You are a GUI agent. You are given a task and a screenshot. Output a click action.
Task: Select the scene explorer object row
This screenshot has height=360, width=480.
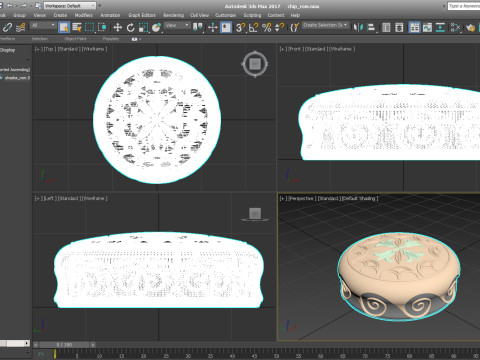pos(15,78)
